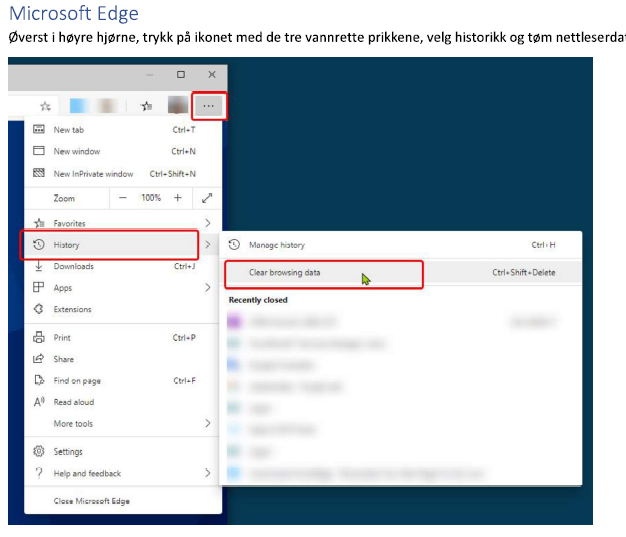Select New window from the menu
626x537 pixels.
click(x=122, y=151)
